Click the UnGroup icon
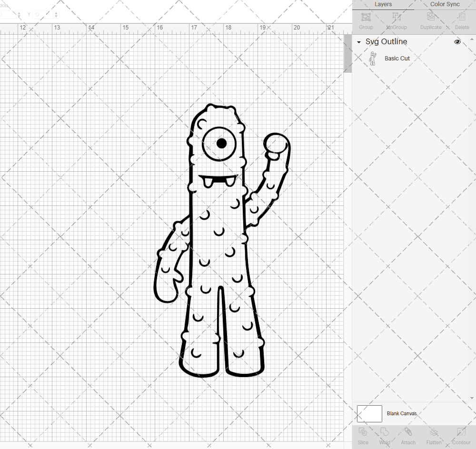This screenshot has height=449, width=476. [397, 20]
